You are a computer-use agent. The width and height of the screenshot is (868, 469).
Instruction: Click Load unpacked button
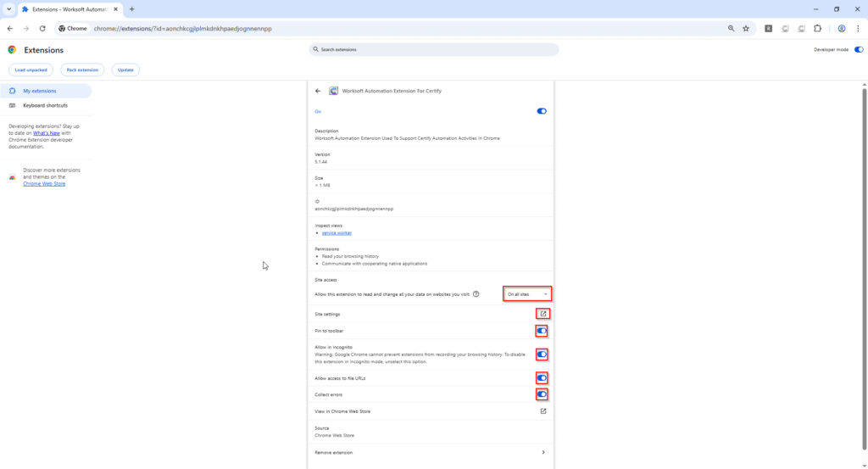click(x=31, y=70)
